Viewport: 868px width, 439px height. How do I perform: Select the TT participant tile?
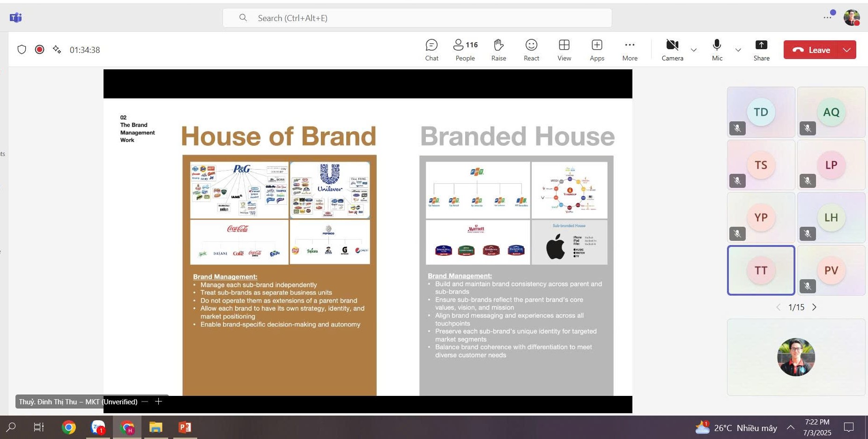(x=761, y=270)
